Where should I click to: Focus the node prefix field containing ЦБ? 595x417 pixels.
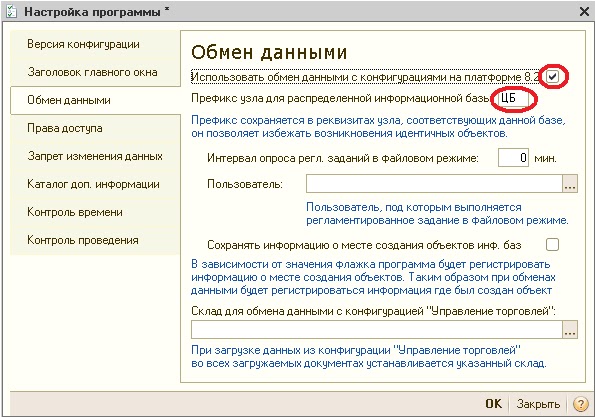513,99
